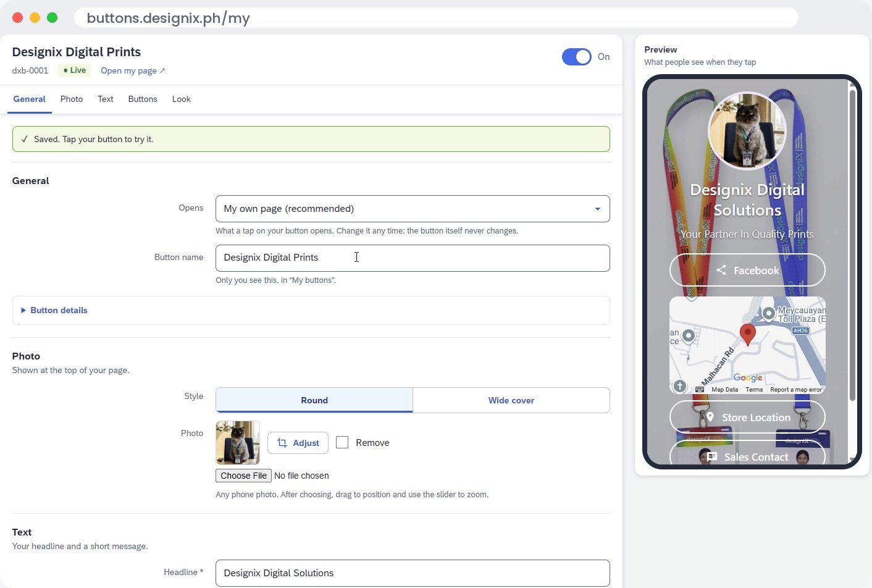The image size is (872, 588).
Task: Open the Opens dropdown menu
Action: point(413,209)
